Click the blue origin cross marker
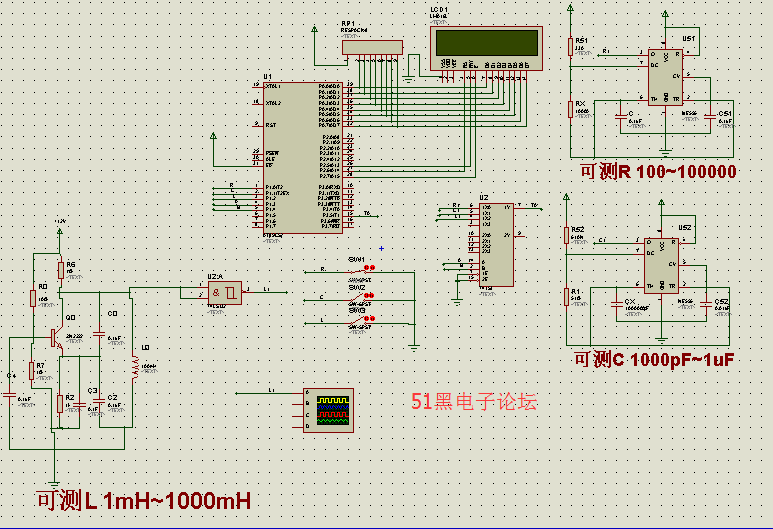This screenshot has height=529, width=773. click(x=382, y=248)
